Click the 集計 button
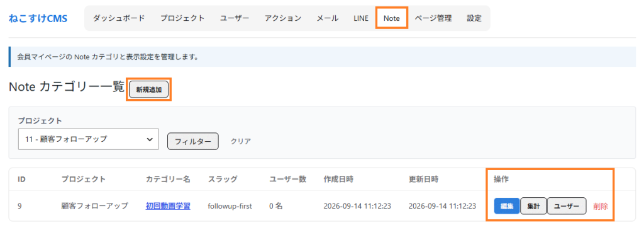 click(x=533, y=206)
